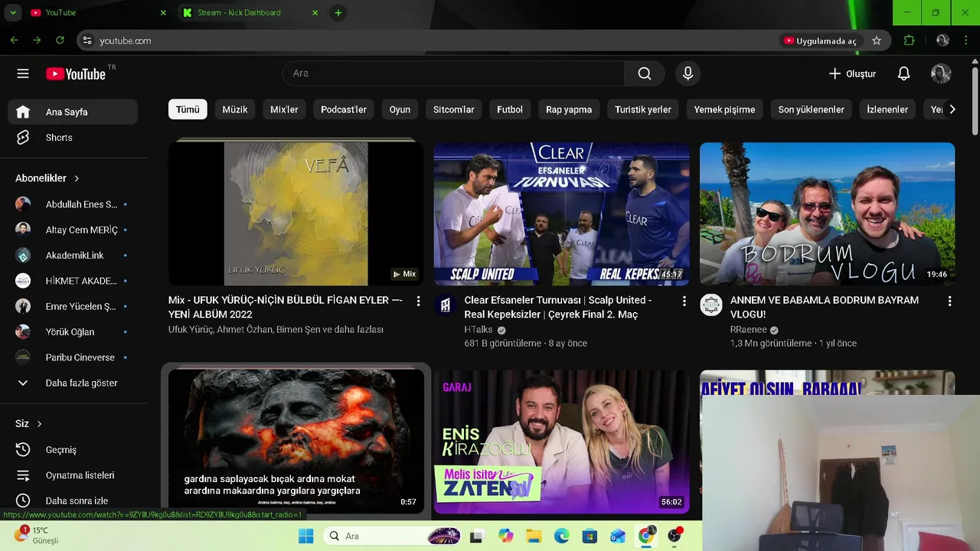980x551 pixels.
Task: Open OBS Studio from the taskbar
Action: (675, 536)
